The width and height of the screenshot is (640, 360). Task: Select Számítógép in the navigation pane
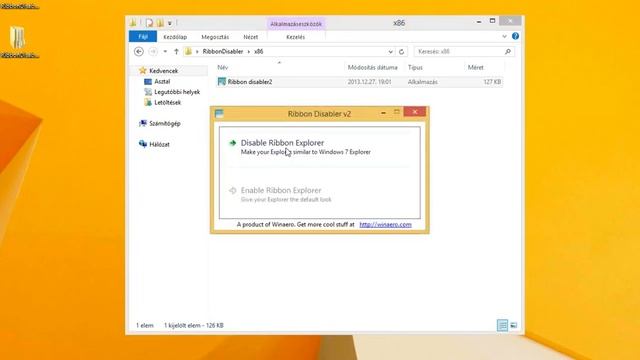point(164,123)
